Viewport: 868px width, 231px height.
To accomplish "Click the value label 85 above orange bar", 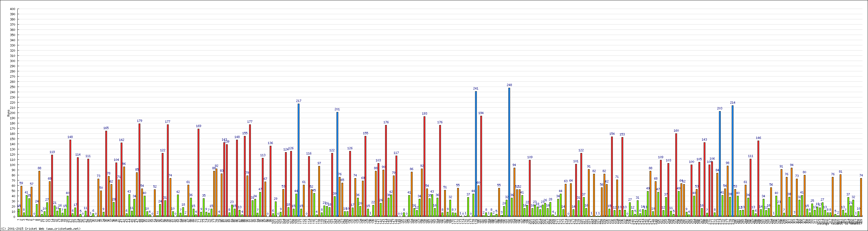I will [x=137, y=169].
